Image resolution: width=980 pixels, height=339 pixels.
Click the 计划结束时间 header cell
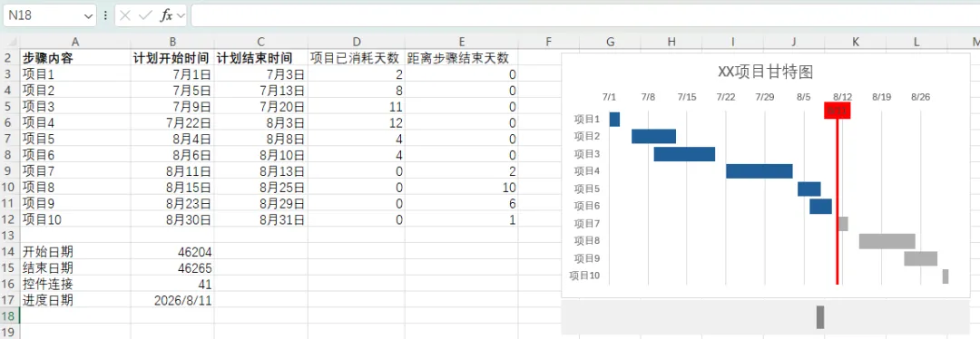coord(260,58)
